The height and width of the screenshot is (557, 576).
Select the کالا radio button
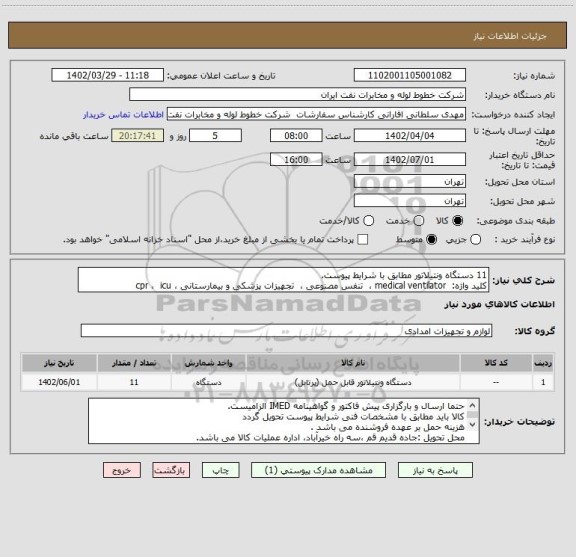point(458,221)
